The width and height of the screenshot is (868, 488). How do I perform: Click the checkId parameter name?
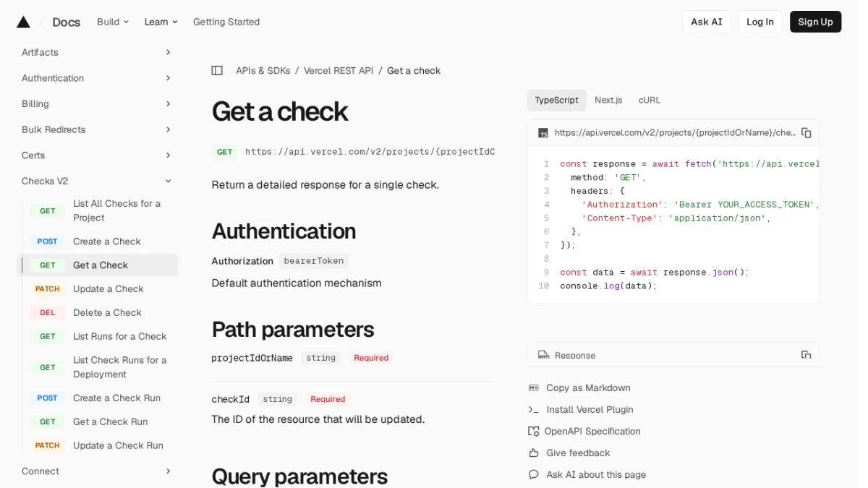pyautogui.click(x=230, y=399)
